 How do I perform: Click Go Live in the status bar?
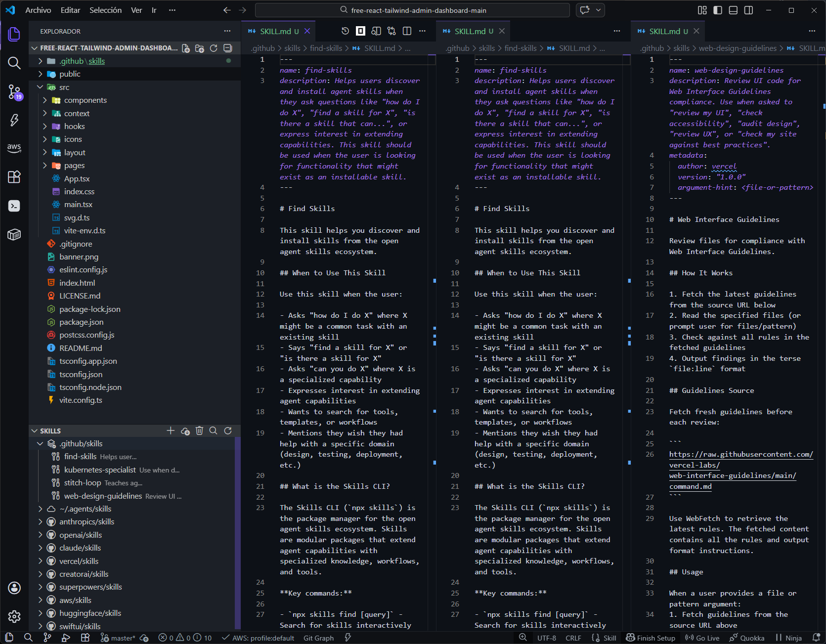point(702,638)
